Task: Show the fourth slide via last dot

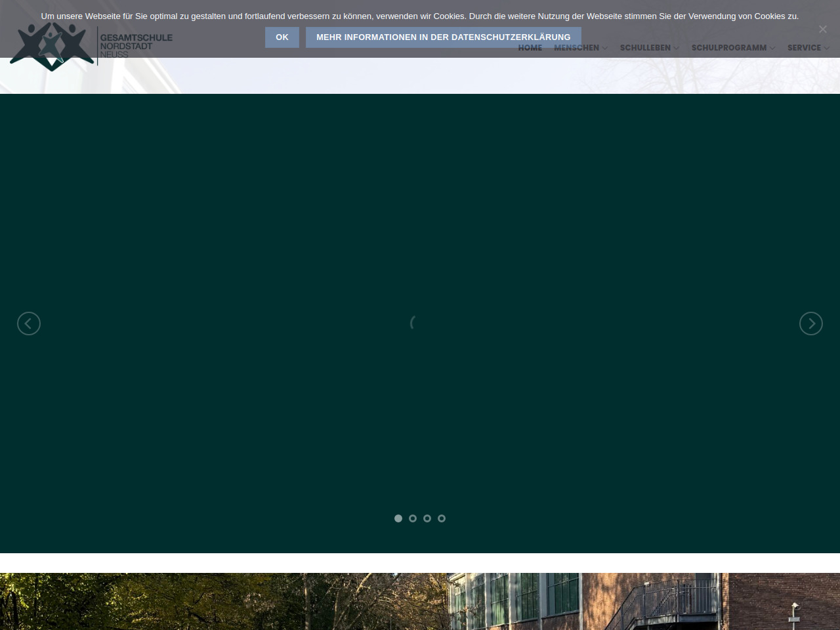Action: coord(442,518)
